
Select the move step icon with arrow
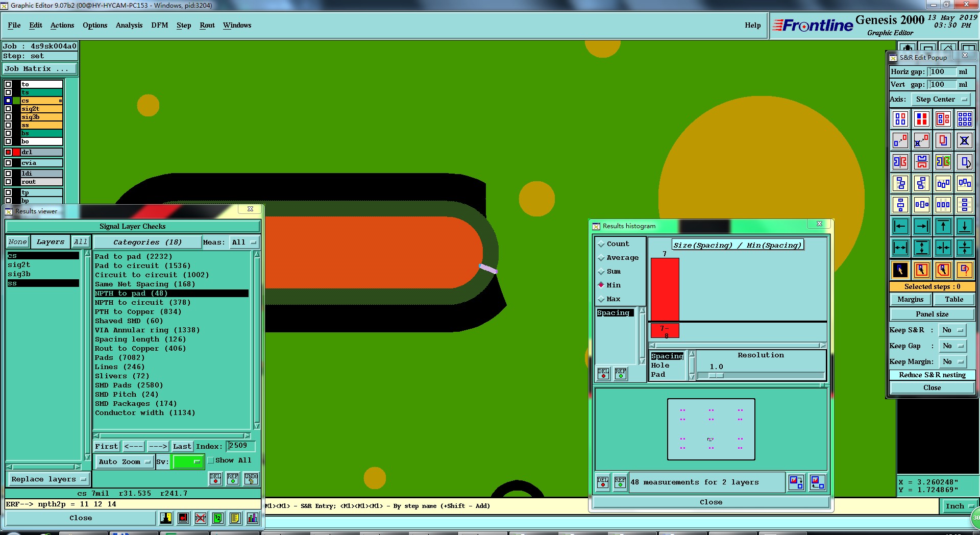[x=900, y=140]
